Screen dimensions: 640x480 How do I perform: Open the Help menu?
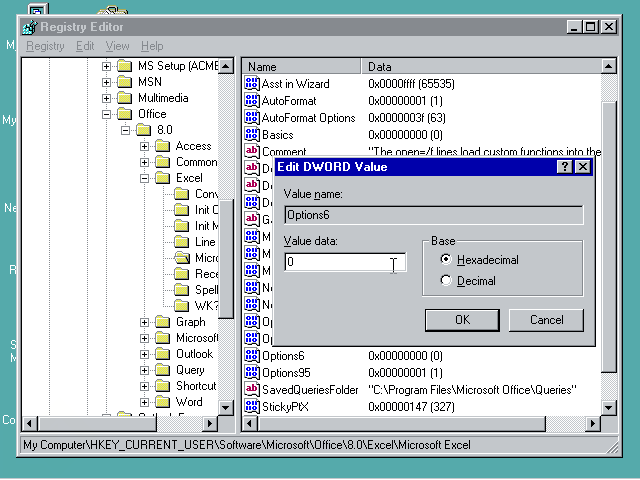click(x=152, y=46)
